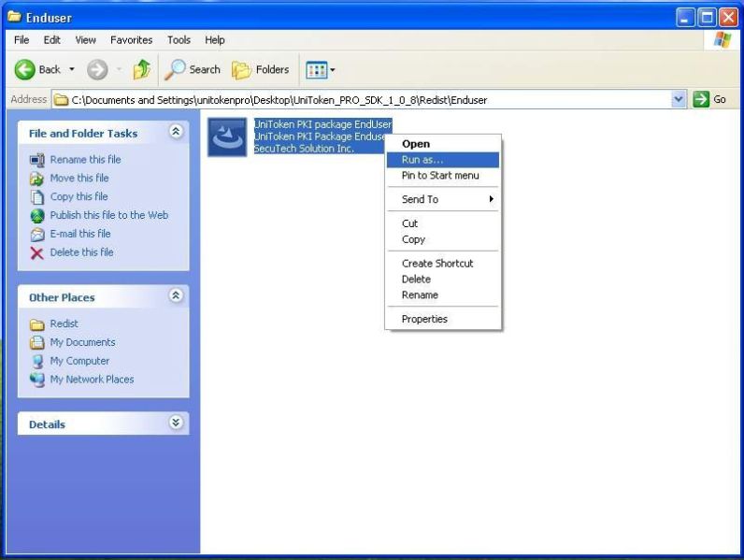Image resolution: width=744 pixels, height=560 pixels.
Task: Open My Network Places link
Action: click(x=92, y=380)
